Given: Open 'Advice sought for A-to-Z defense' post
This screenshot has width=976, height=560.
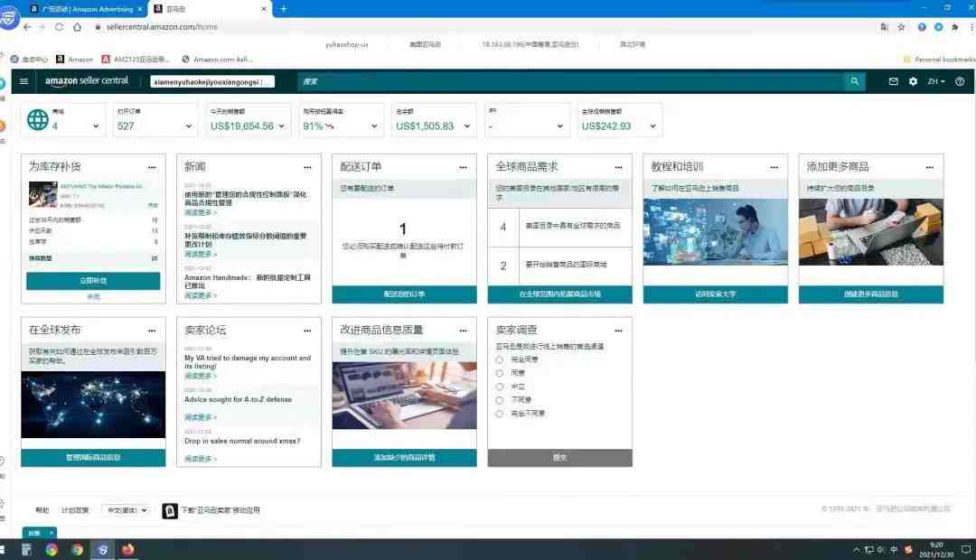Looking at the screenshot, I should pos(238,399).
